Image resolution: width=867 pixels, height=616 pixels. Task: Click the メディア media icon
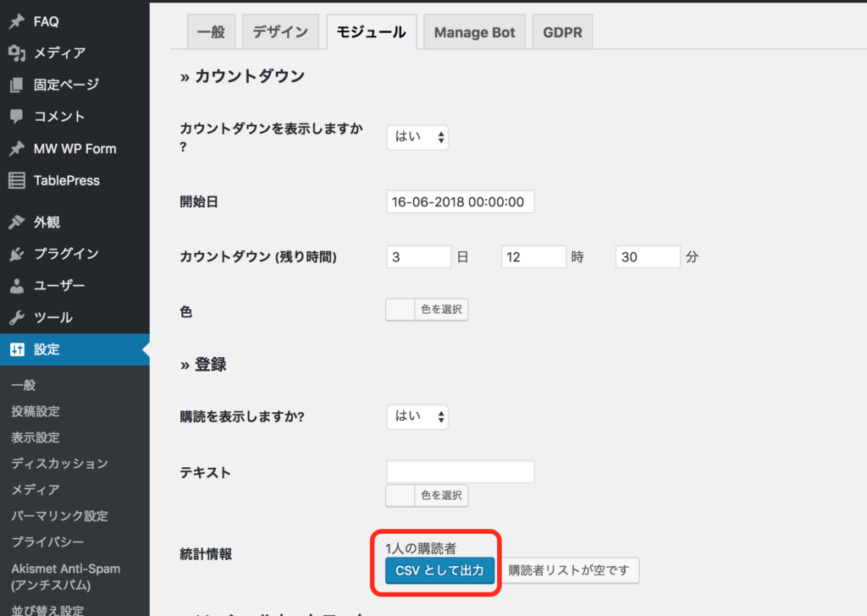pos(16,53)
